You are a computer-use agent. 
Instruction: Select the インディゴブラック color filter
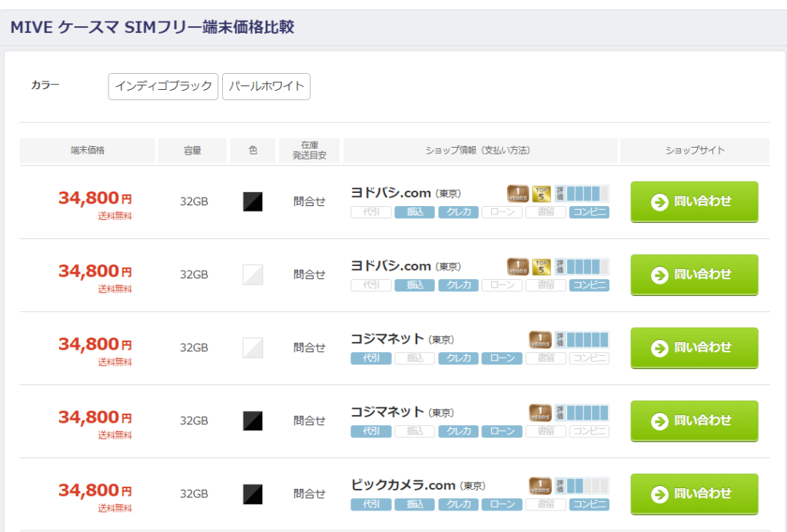tap(163, 87)
